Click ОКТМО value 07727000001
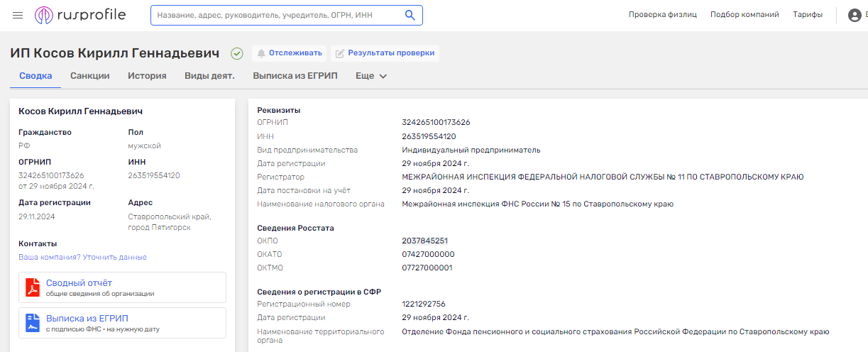868x352 pixels. (427, 268)
